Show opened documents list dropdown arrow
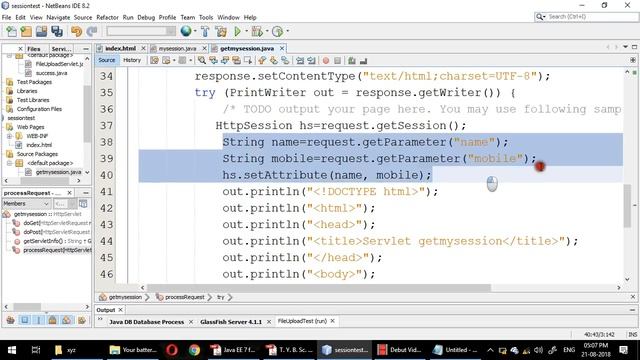 [625, 47]
